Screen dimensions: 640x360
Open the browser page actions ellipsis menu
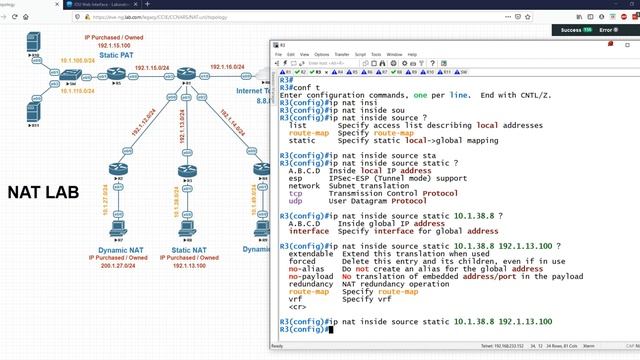508,17
